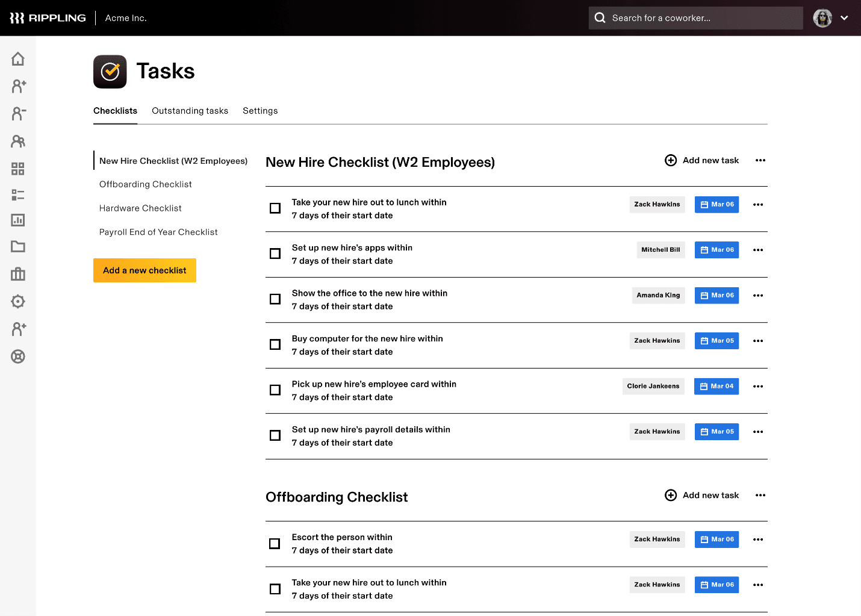This screenshot has width=861, height=616.
Task: Click the Home icon in sidebar
Action: point(18,59)
